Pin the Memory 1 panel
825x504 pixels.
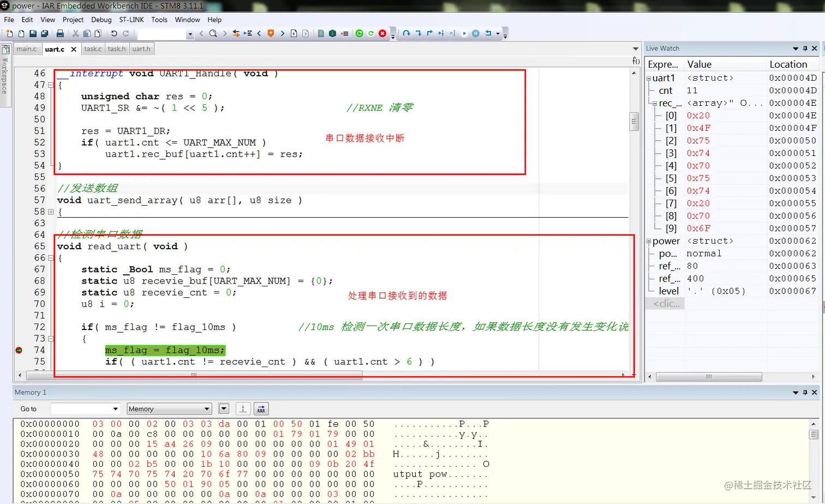coord(805,393)
